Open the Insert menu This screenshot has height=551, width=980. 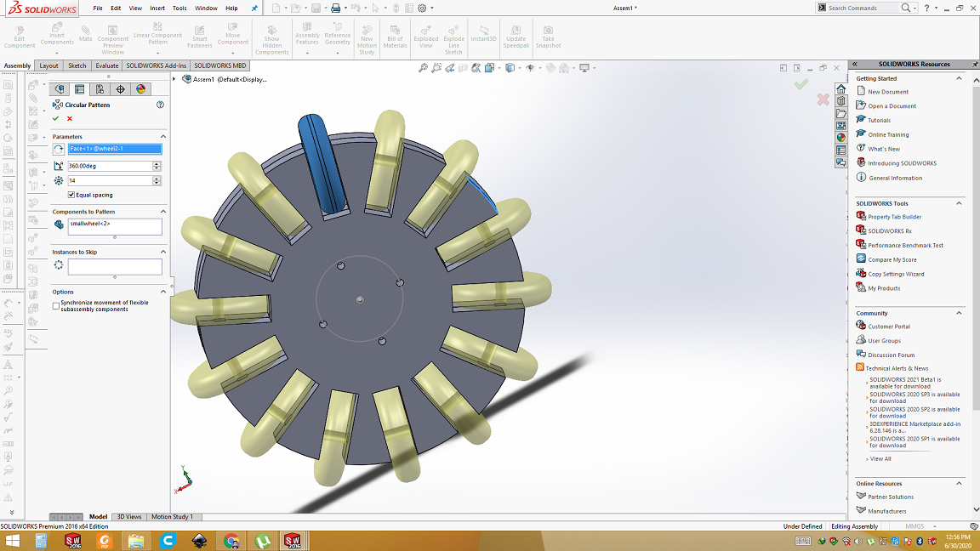click(157, 9)
